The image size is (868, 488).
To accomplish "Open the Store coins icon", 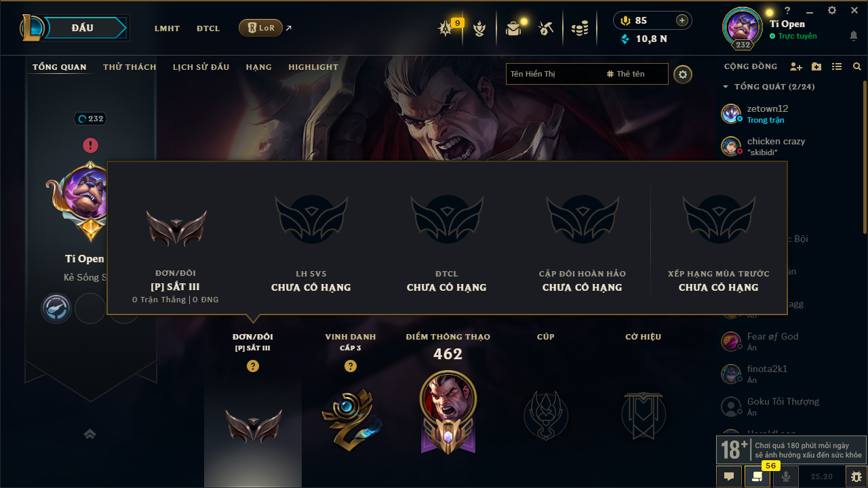I will (x=580, y=28).
